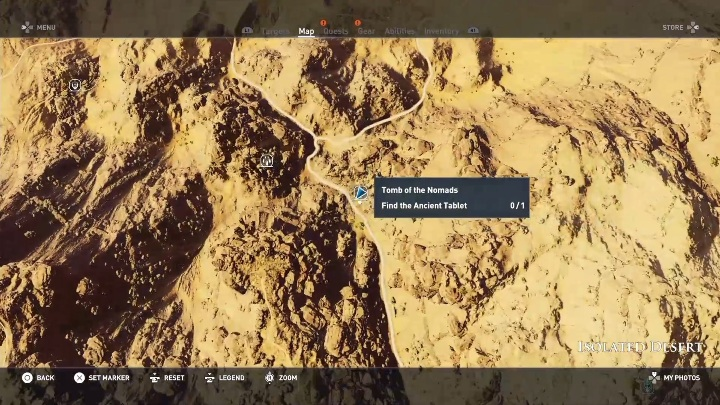Switch to the Quests tab

click(336, 31)
